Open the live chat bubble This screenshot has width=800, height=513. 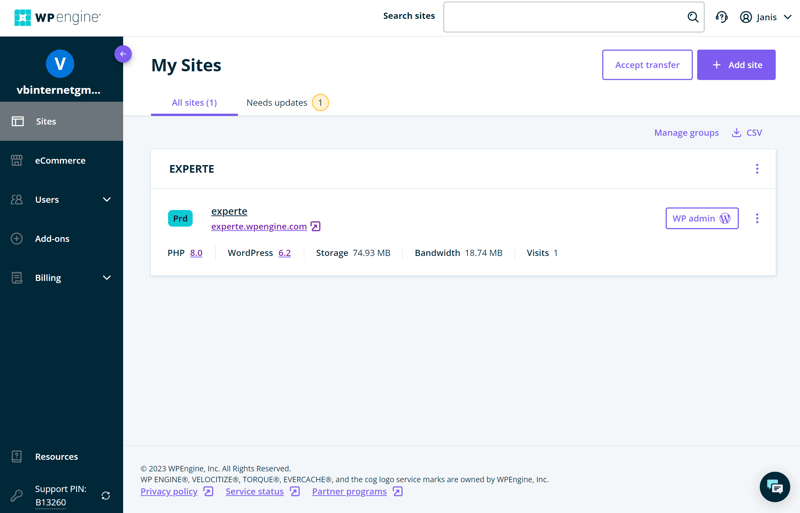point(774,487)
